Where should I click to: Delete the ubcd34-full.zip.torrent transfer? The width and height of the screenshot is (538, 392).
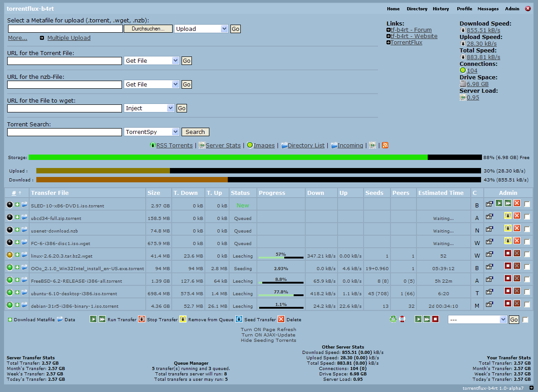click(517, 216)
